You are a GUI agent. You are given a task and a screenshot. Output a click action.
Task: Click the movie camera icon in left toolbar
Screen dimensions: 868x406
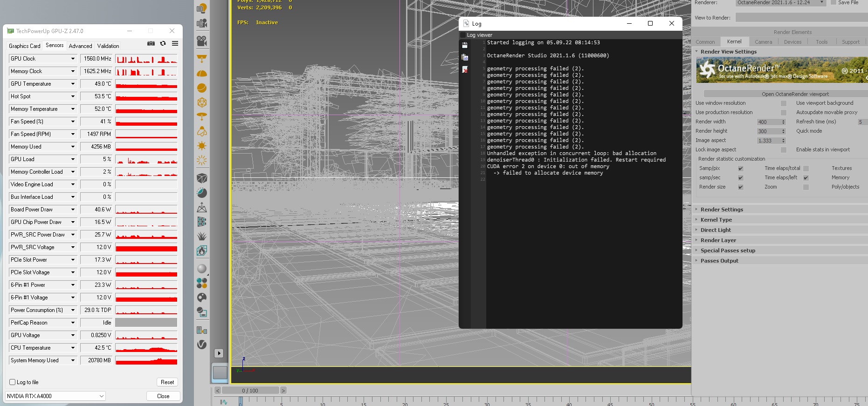click(x=202, y=41)
